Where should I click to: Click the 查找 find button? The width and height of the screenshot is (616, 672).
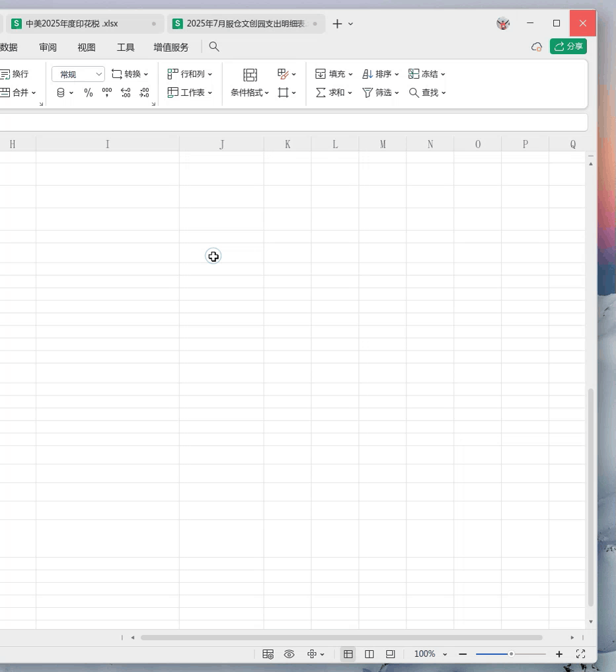tap(427, 93)
